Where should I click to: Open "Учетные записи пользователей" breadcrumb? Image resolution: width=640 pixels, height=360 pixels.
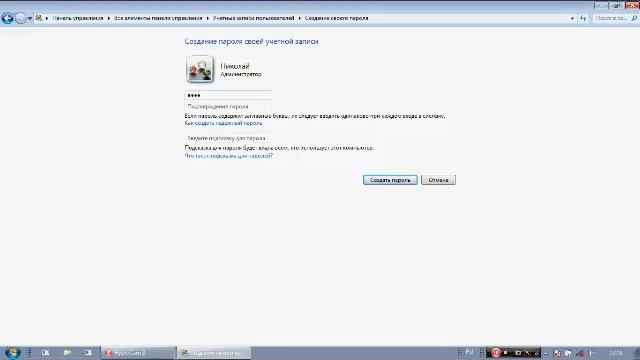tap(253, 18)
